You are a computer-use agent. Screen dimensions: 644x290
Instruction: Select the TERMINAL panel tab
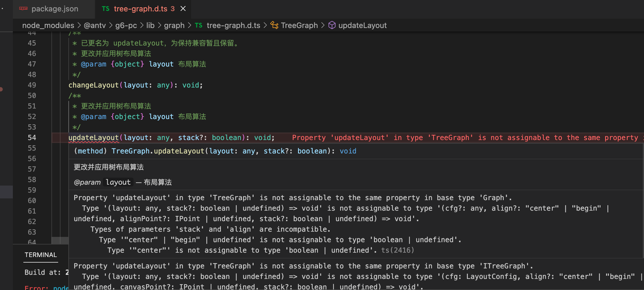click(41, 255)
